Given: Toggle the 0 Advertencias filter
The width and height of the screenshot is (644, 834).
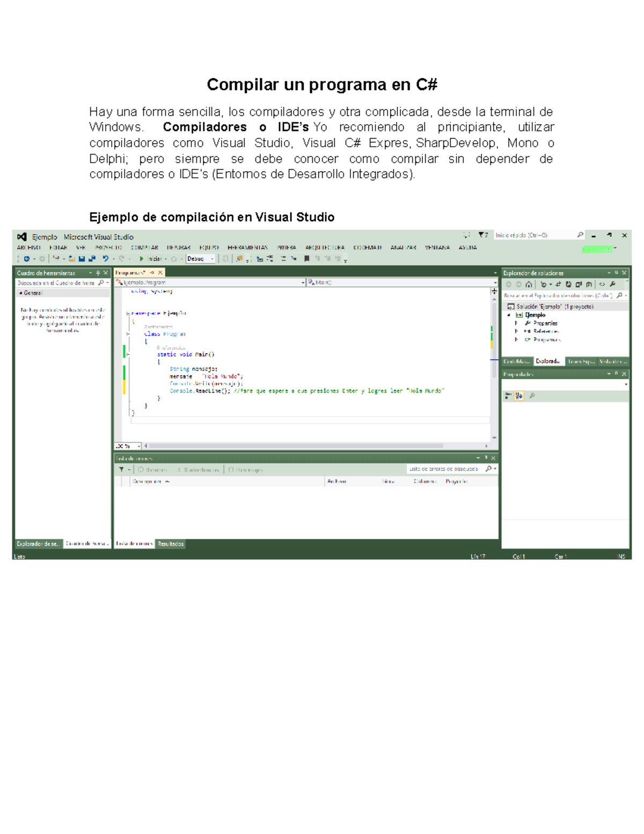Looking at the screenshot, I should tap(199, 468).
